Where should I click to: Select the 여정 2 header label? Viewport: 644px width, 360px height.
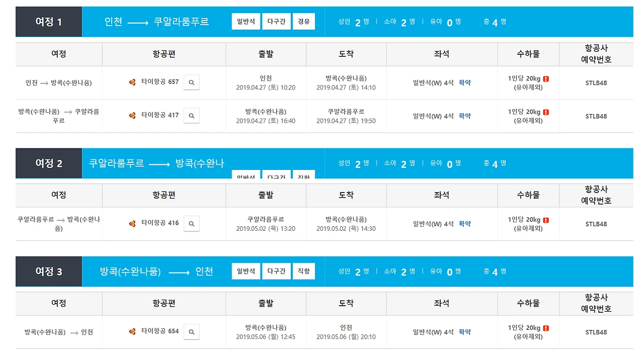[x=49, y=163]
